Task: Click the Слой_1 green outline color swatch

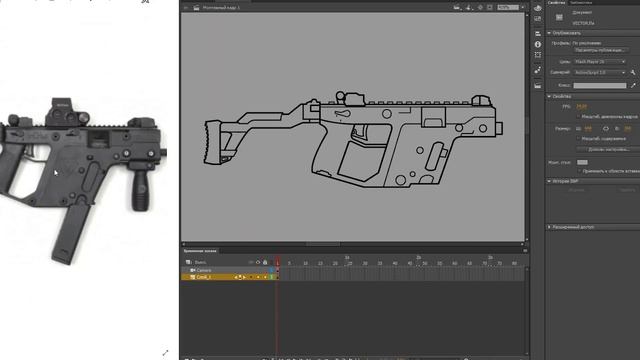Action: tap(271, 277)
